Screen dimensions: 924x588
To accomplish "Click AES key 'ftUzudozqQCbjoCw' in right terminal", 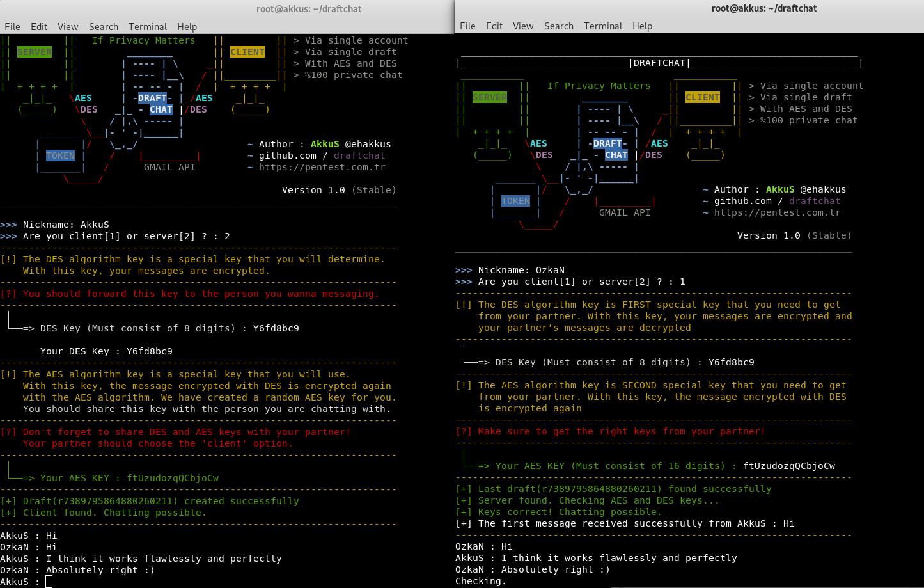I will pos(789,466).
